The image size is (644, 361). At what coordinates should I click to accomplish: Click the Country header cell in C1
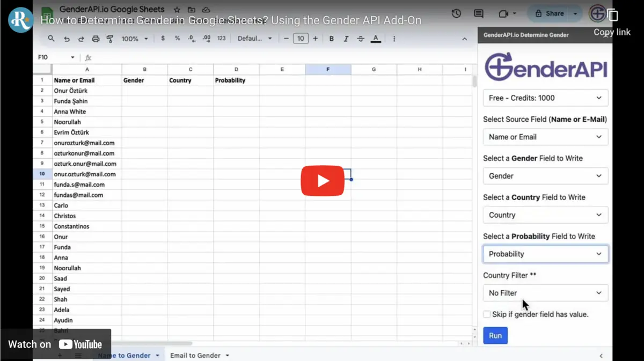pyautogui.click(x=191, y=80)
